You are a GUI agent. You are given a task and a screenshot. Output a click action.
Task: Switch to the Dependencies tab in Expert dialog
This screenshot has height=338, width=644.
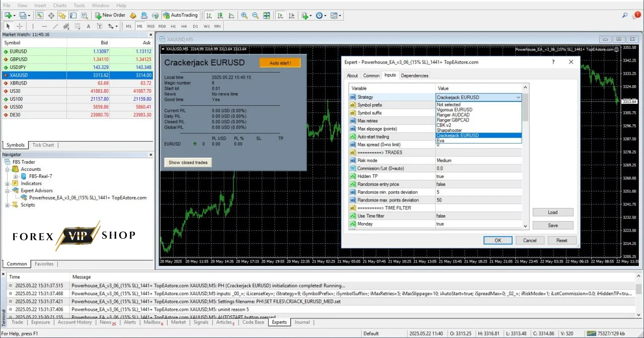point(415,76)
